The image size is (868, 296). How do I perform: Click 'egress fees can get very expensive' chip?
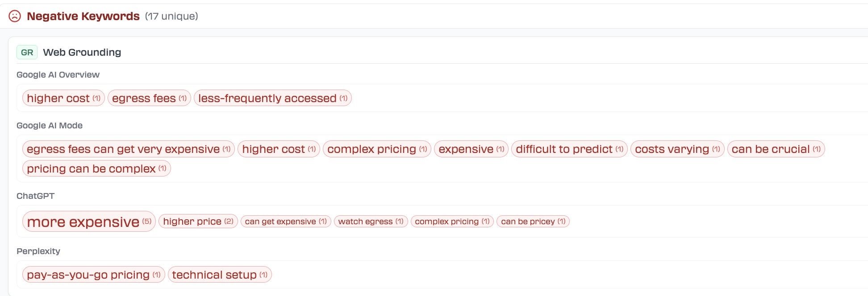coord(128,149)
